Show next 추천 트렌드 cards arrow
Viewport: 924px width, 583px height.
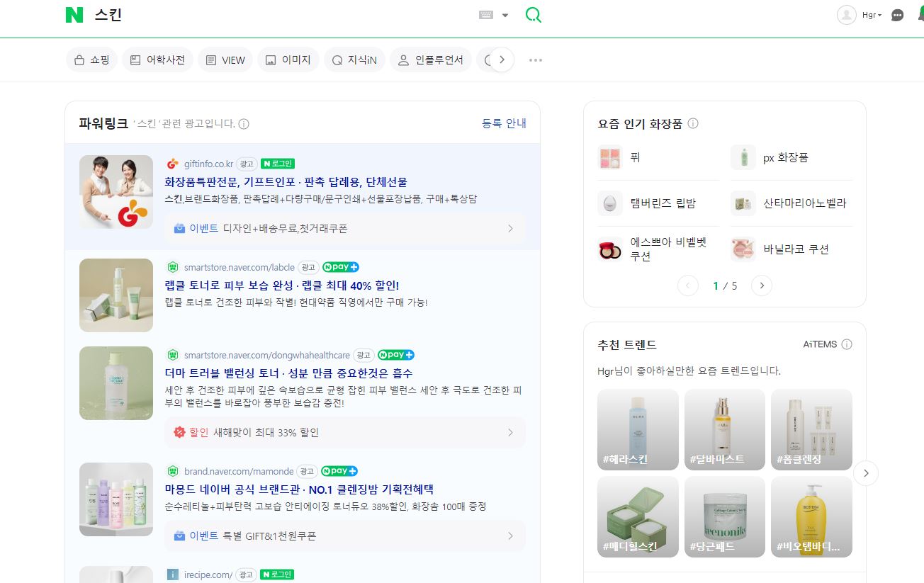click(x=866, y=473)
